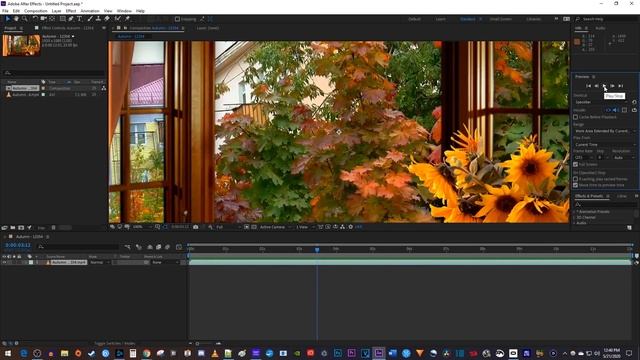Viewport: 640px width, 360px height.
Task: Select the Default workspace
Action: (x=414, y=19)
